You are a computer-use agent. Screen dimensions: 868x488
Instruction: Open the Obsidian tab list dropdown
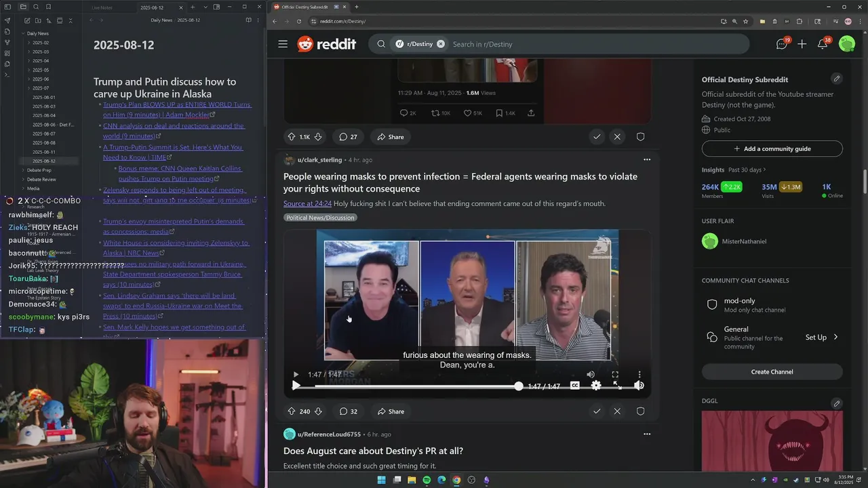[x=205, y=7]
